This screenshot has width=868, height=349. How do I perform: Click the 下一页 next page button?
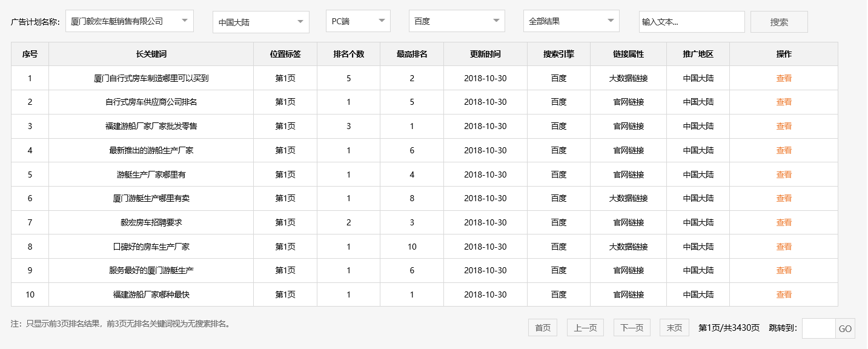pos(631,327)
